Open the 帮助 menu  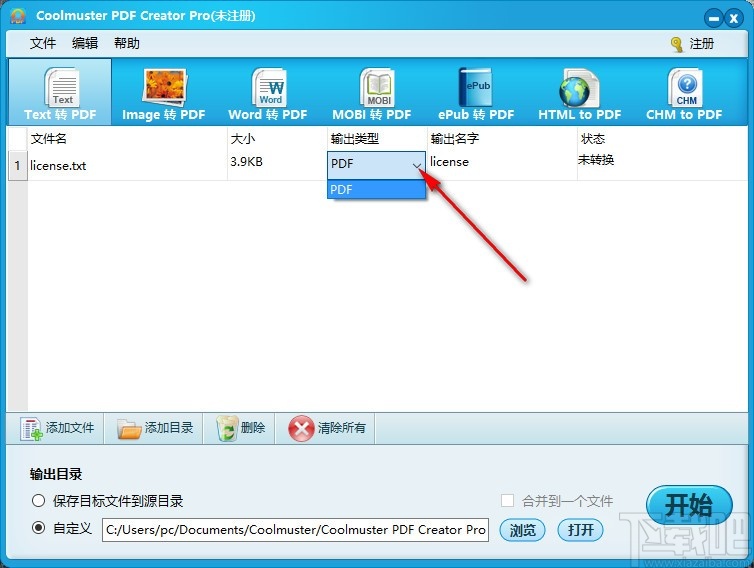(126, 43)
